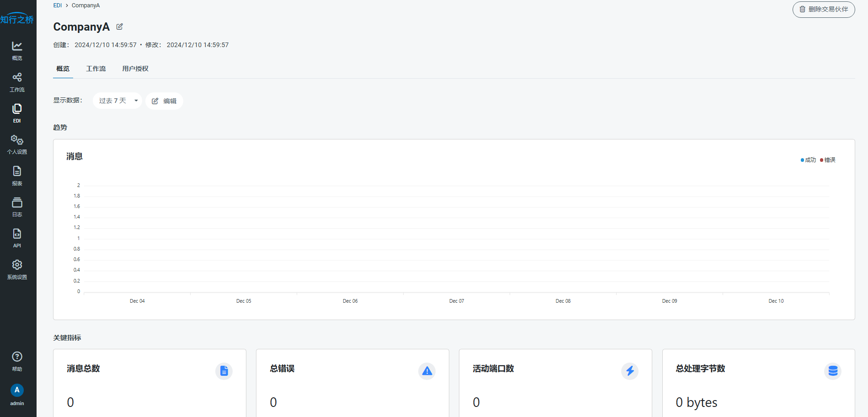Image resolution: width=868 pixels, height=417 pixels.
Task: Click the Dec 05 axis label
Action: (244, 301)
